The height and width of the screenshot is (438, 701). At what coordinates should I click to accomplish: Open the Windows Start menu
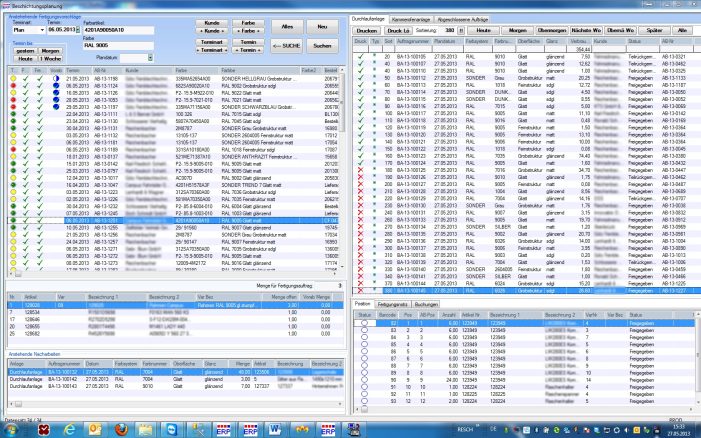(x=10, y=430)
